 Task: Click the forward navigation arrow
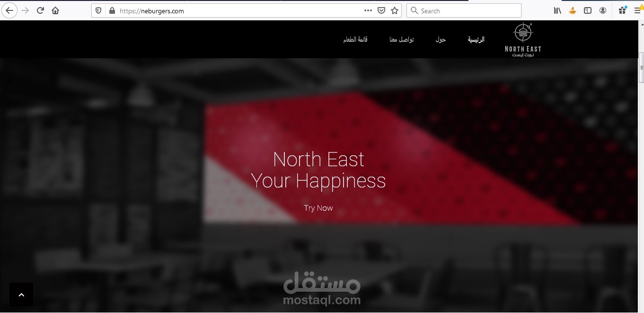click(x=25, y=10)
